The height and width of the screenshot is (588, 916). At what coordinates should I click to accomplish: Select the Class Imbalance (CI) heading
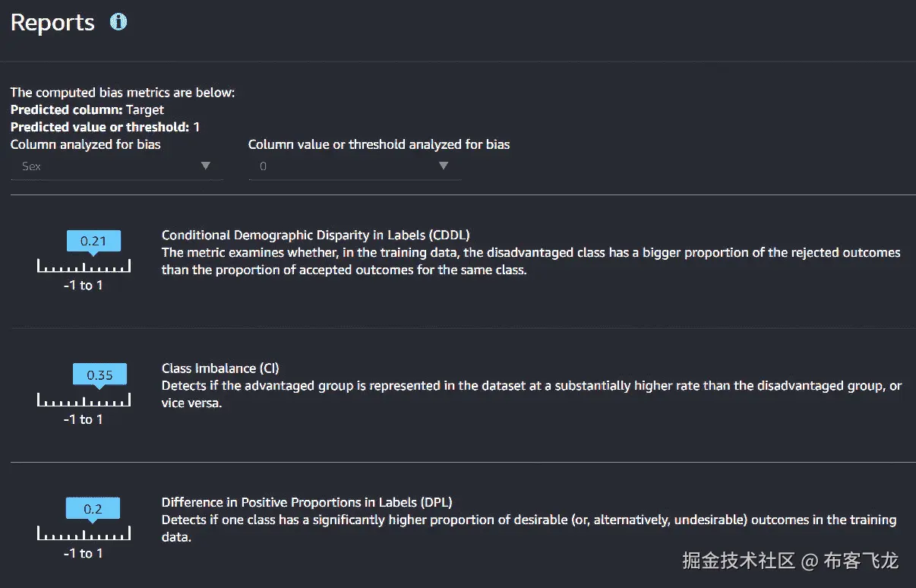[x=220, y=368]
